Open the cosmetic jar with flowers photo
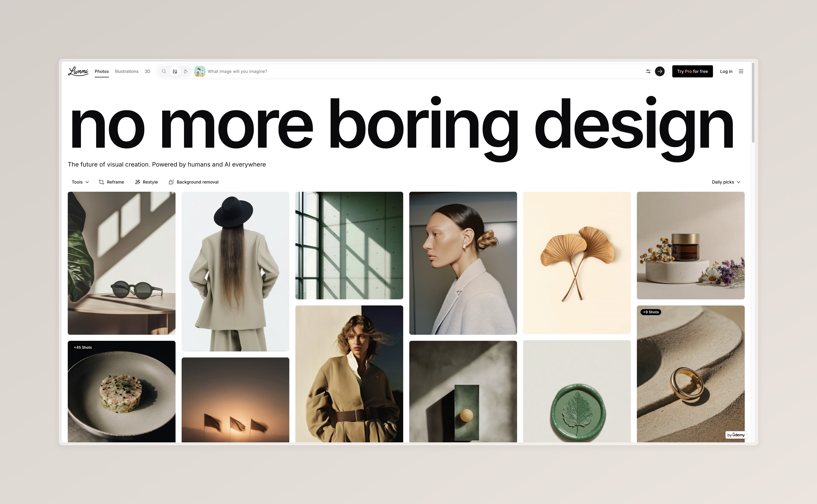Image resolution: width=817 pixels, height=504 pixels. pos(690,245)
